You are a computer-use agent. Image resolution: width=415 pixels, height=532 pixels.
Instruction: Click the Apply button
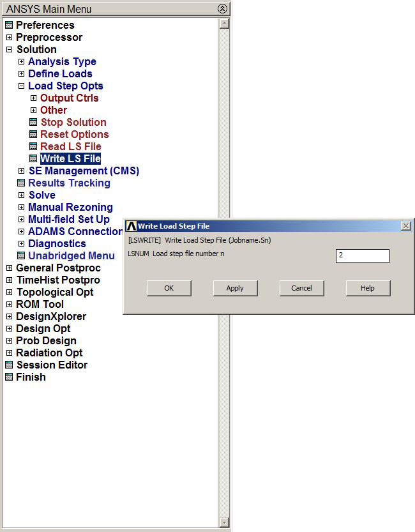(235, 288)
